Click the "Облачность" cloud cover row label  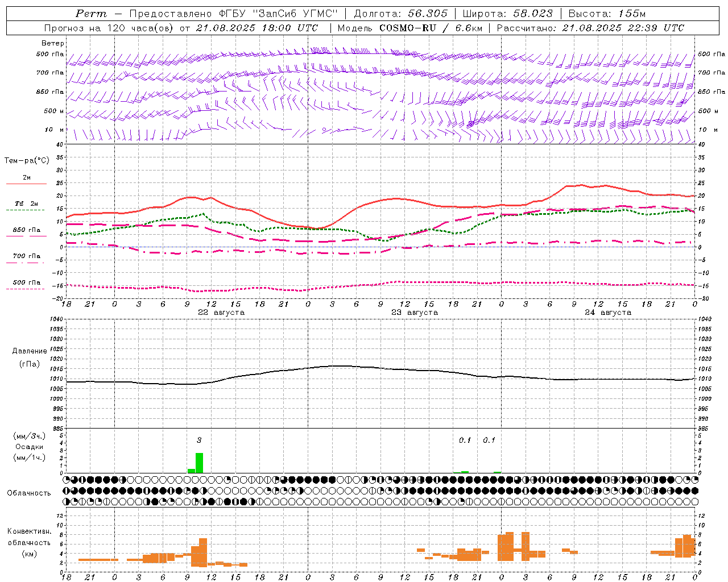[x=29, y=493]
